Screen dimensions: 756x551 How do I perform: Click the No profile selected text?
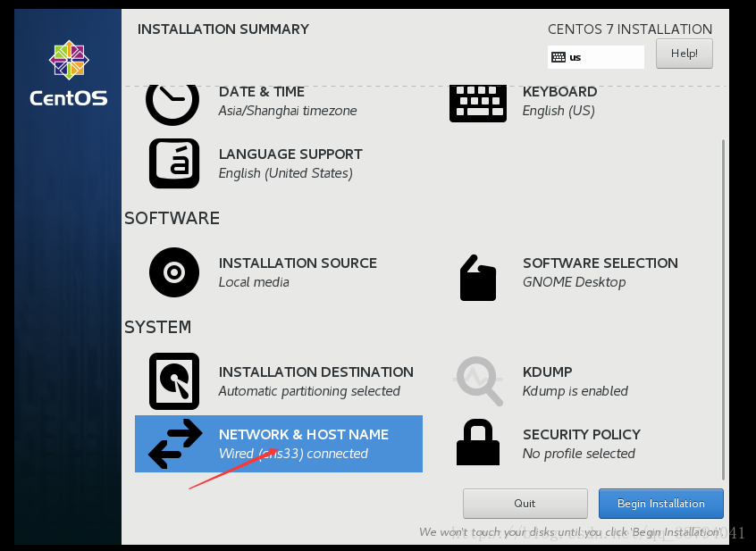(x=578, y=454)
